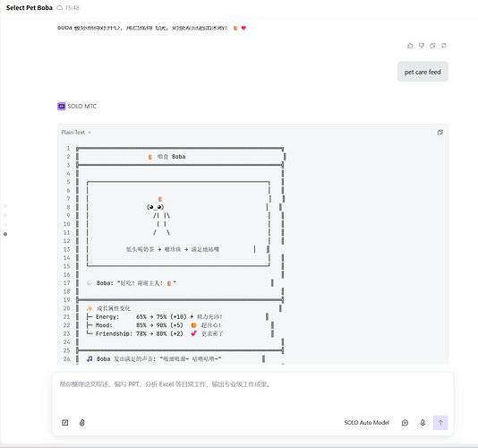This screenshot has height=448, width=478.
Task: Regenerate the previous response
Action: tap(444, 46)
